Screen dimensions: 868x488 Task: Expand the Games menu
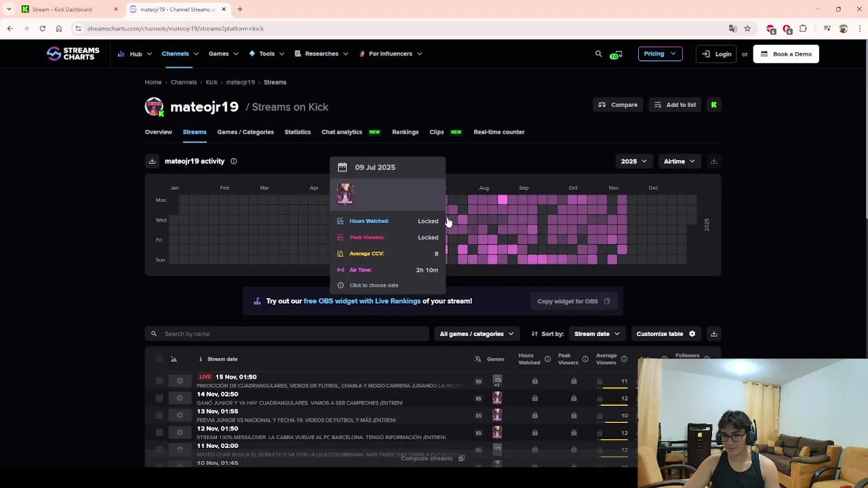coord(223,54)
